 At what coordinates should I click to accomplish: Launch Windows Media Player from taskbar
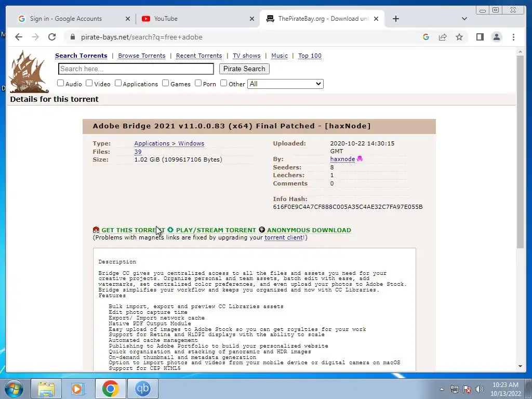(78, 389)
